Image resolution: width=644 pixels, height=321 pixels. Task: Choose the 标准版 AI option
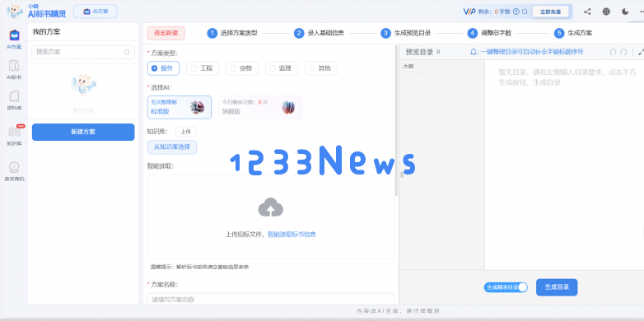pyautogui.click(x=180, y=107)
